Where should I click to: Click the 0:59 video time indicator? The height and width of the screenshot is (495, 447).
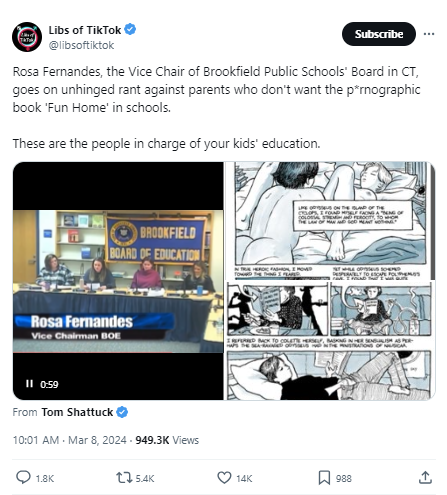pyautogui.click(x=49, y=384)
